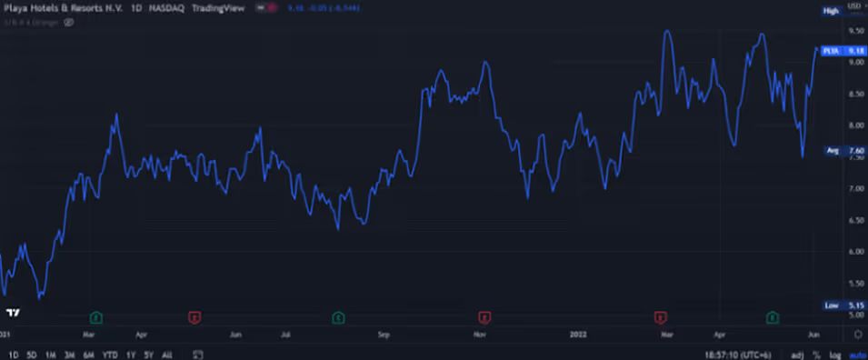This screenshot has height=360, width=868.
Task: Select the All time range
Action: [x=167, y=355]
